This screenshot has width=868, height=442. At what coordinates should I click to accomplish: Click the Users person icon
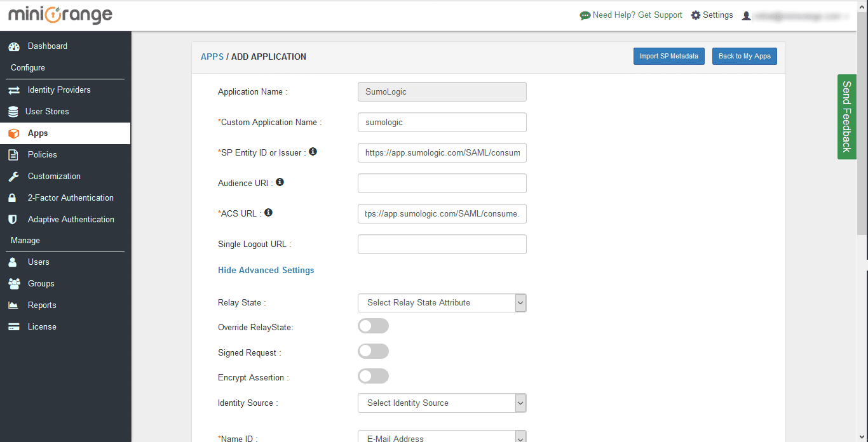12,262
